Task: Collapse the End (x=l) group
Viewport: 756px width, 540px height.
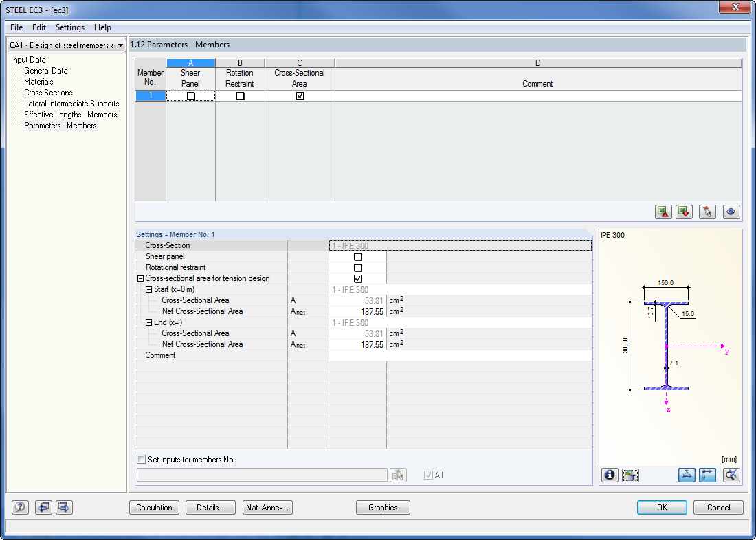Action: click(x=149, y=322)
